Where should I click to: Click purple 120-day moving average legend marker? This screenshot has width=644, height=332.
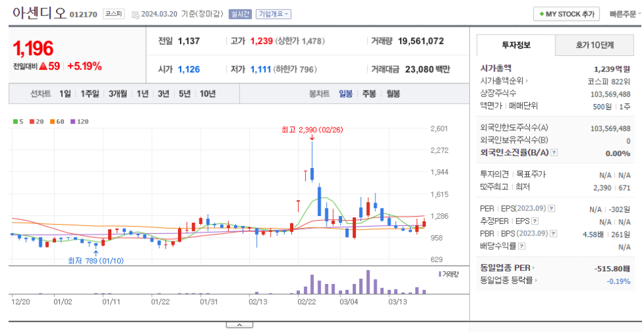[73, 121]
